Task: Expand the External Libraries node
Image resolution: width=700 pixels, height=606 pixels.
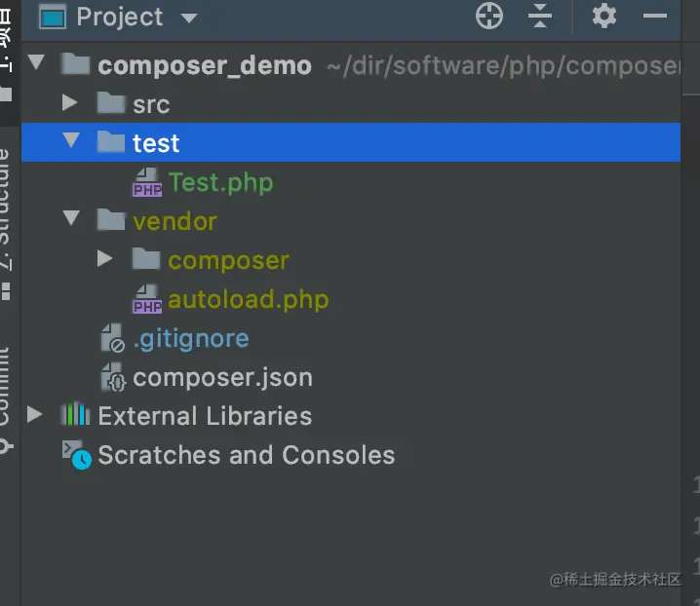Action: click(35, 415)
